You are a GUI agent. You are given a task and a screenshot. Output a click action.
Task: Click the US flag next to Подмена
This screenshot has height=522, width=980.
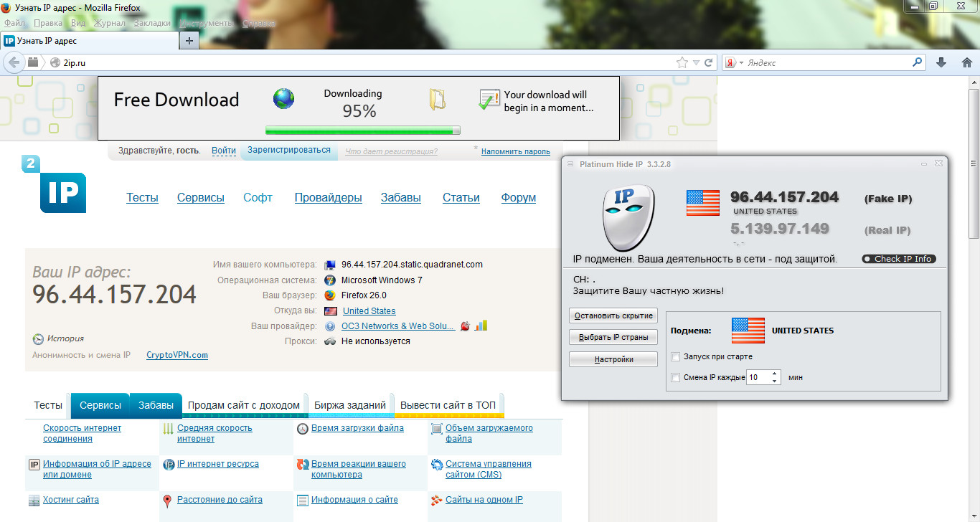coord(748,331)
